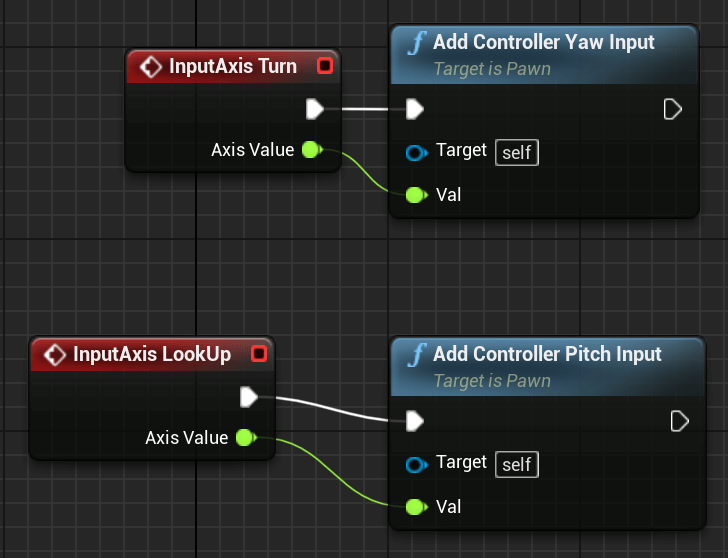Click the self box on Pitch Input Target

(x=517, y=464)
